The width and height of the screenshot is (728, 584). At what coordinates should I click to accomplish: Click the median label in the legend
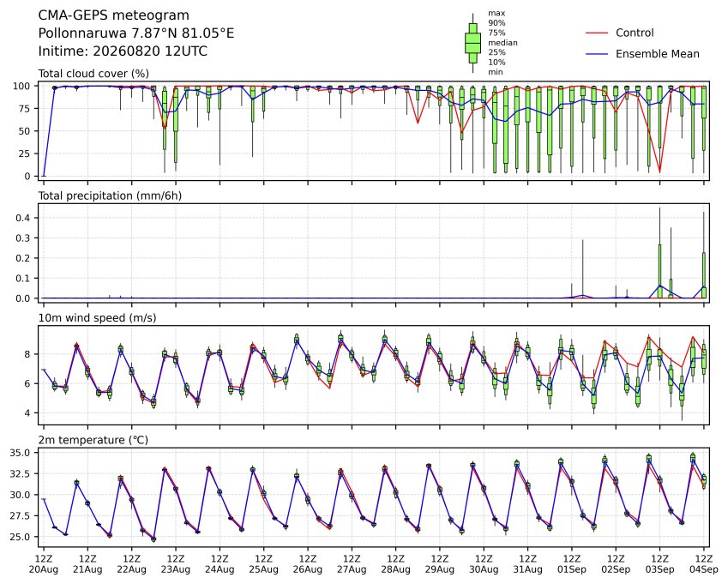point(502,43)
